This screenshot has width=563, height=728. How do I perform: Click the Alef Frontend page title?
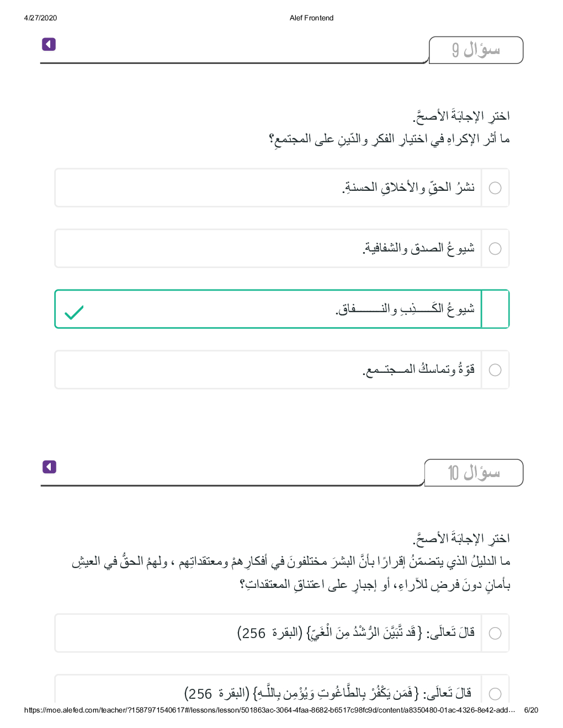pos(311,18)
